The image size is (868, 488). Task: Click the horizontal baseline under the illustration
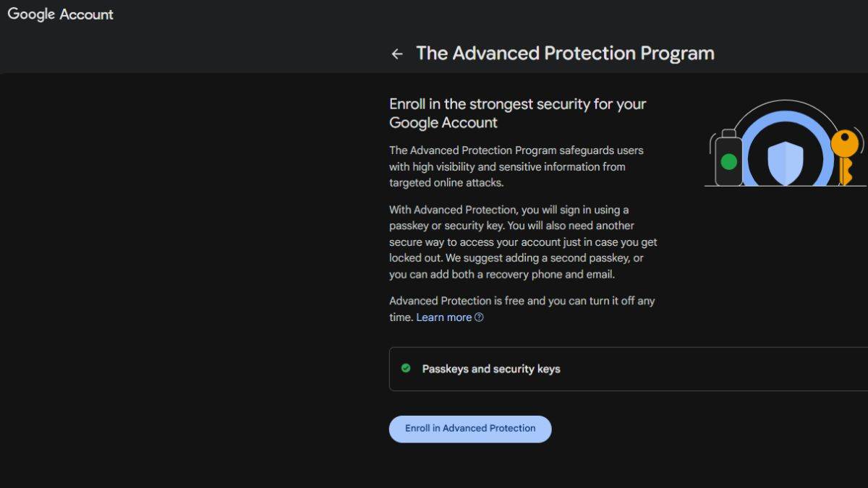[786, 187]
